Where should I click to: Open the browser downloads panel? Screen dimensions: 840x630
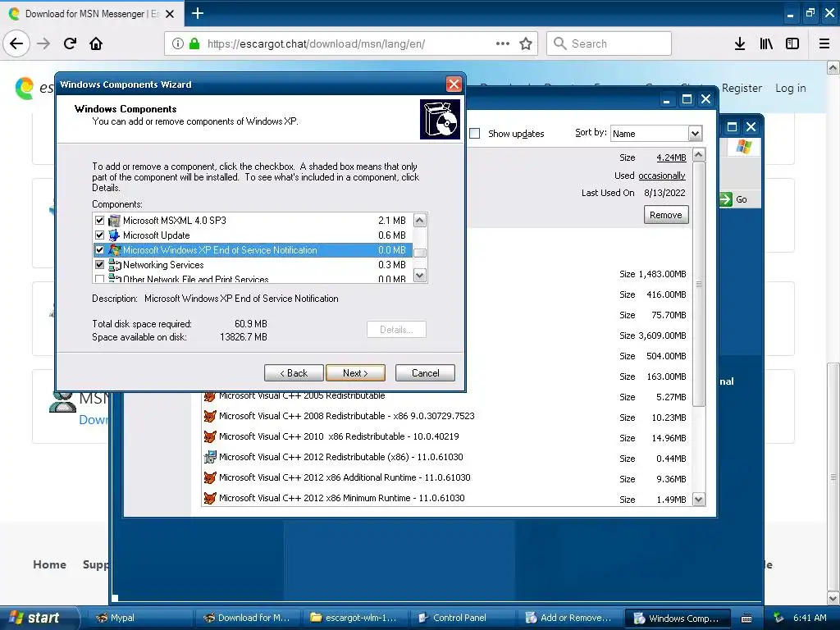click(740, 43)
